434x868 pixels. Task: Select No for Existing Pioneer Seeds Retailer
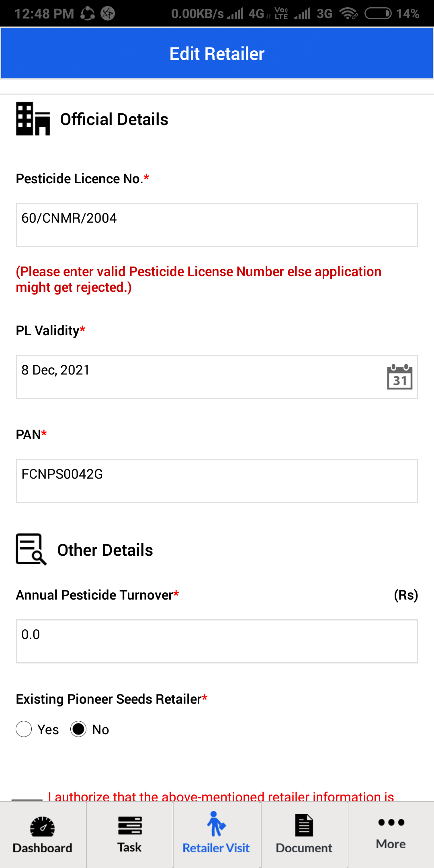point(78,729)
